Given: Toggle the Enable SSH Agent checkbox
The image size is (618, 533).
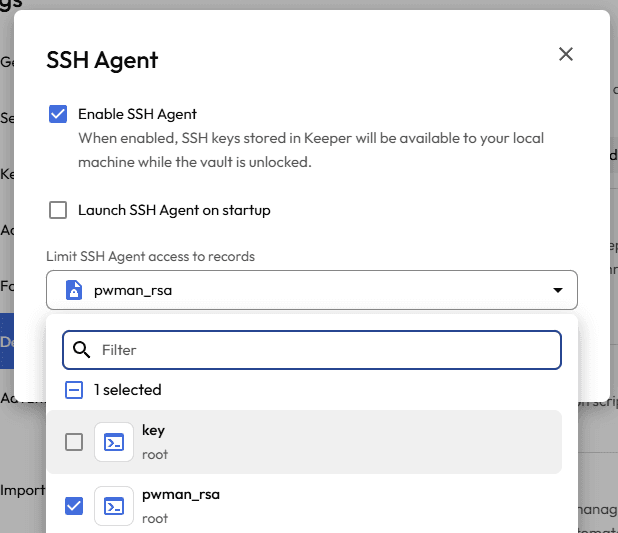Looking at the screenshot, I should (x=58, y=114).
